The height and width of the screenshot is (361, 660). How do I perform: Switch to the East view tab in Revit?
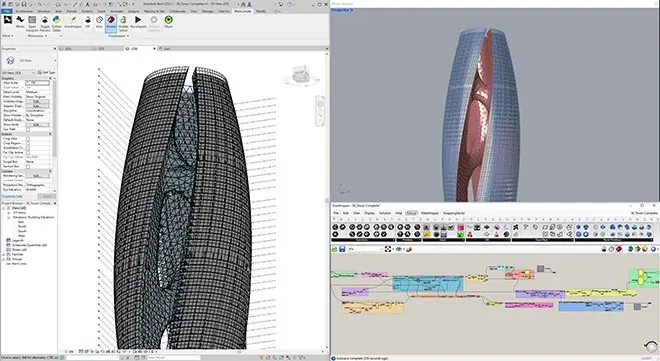[x=167, y=49]
